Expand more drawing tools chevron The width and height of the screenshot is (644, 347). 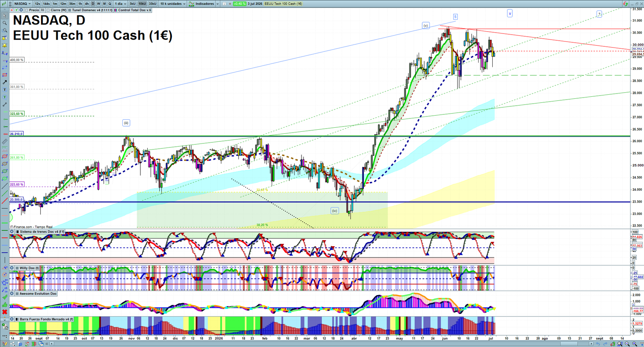point(5,320)
